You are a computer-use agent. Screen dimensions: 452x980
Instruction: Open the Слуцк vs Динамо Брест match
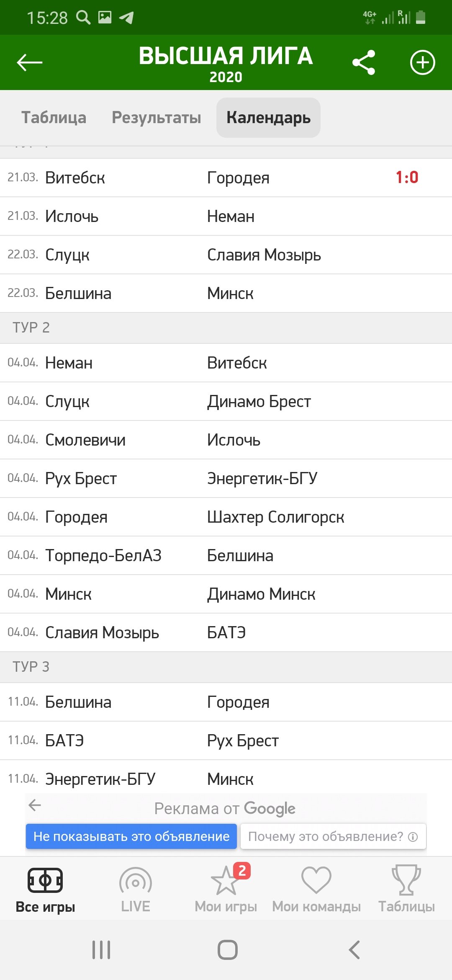coord(226,401)
